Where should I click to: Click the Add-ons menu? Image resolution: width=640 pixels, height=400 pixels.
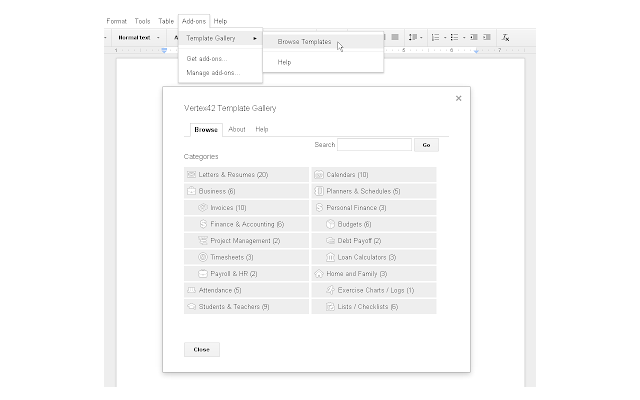[194, 21]
